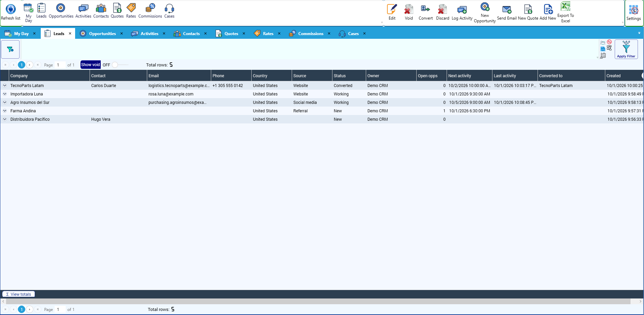Click the horizontal scrollbar at the bottom
Screen dimensions: 644x315
[318, 301]
